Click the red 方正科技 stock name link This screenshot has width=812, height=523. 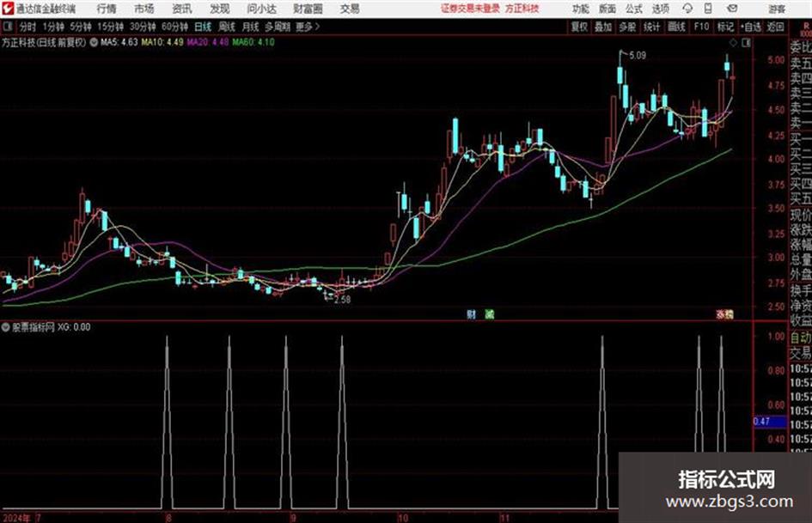[522, 9]
